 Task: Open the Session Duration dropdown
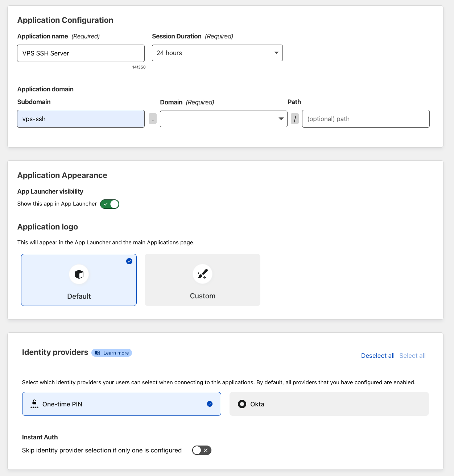pos(217,53)
